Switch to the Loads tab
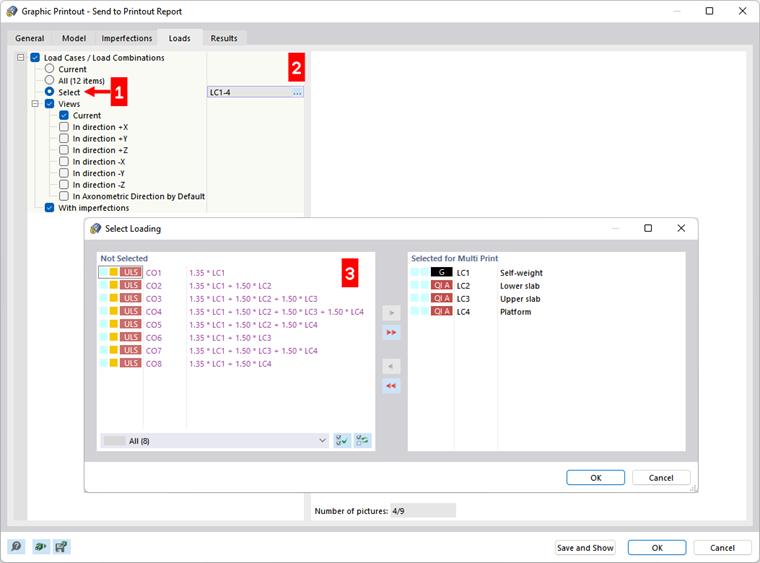This screenshot has height=563, width=760. (179, 38)
